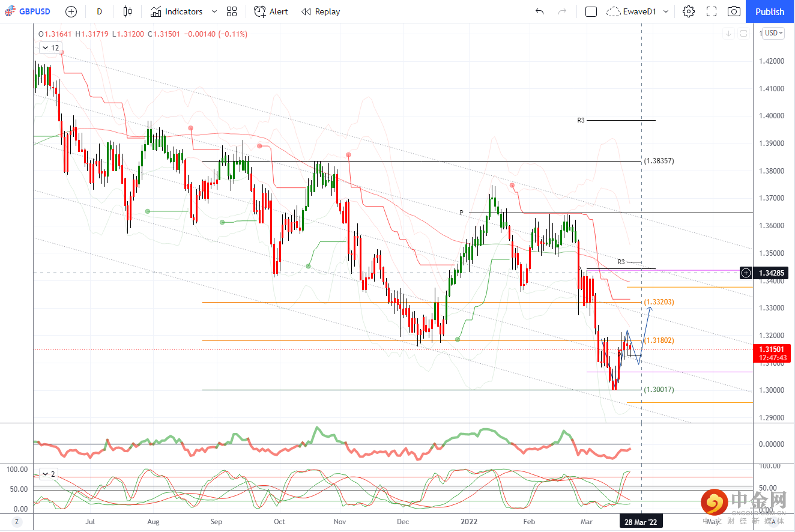Image resolution: width=795 pixels, height=532 pixels.
Task: Collapse the lower pane legend labeled 2
Action: 50,474
